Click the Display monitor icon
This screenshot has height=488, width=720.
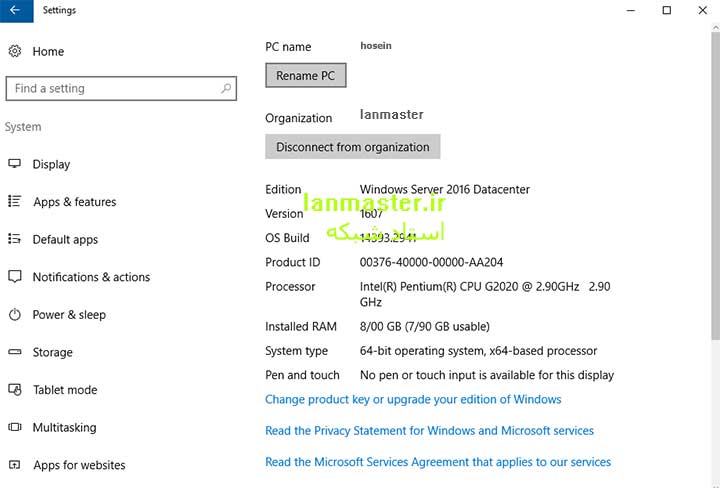(x=15, y=163)
